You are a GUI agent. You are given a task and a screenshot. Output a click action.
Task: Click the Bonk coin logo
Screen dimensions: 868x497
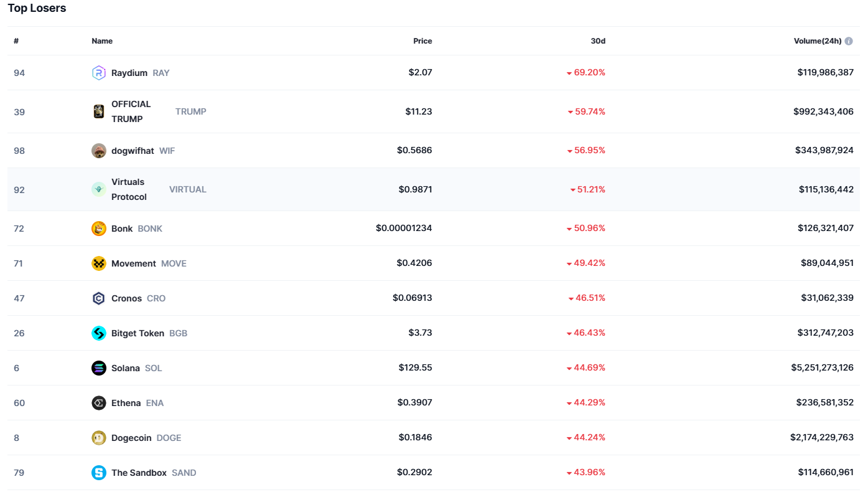click(x=99, y=229)
